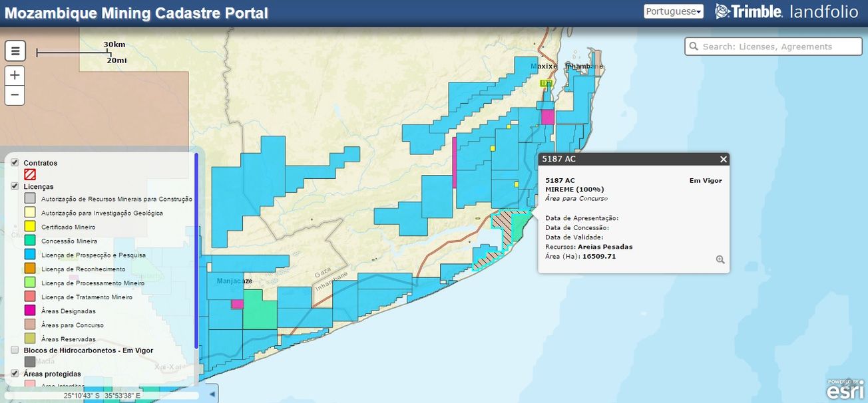
Task: Zoom to the 5187 AC area (magnifier)
Action: (720, 259)
